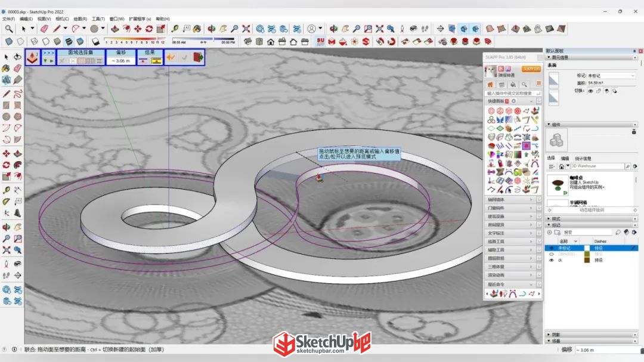This screenshot has width=644, height=362.
Task: Click the Search magnifier icon in toolbar
Action: click(8, 29)
